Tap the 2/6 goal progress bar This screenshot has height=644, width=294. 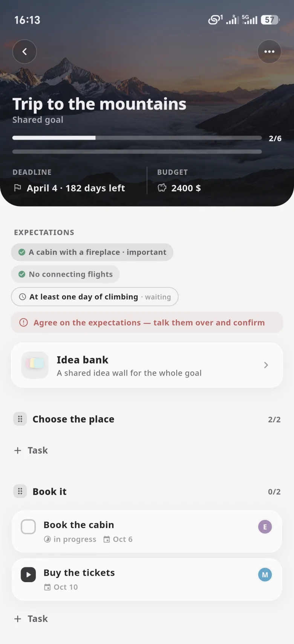tap(137, 138)
